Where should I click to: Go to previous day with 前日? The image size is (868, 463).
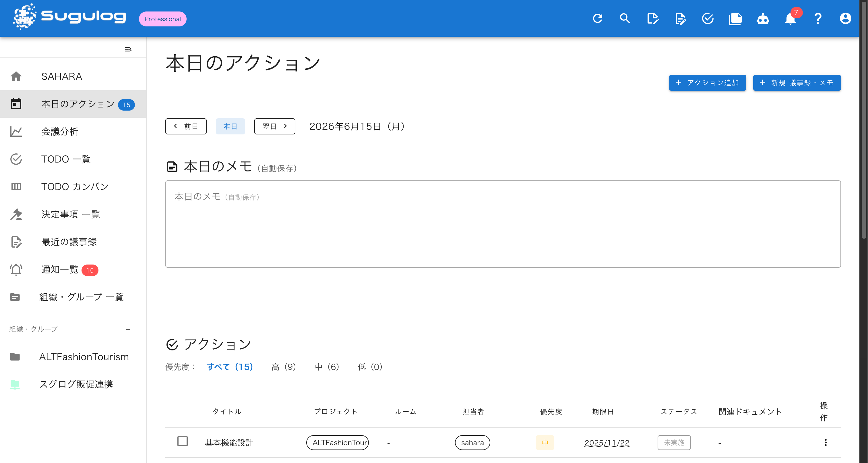click(186, 126)
